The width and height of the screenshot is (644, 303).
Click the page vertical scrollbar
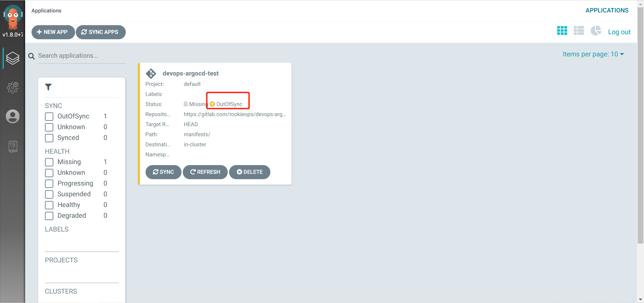click(x=640, y=125)
